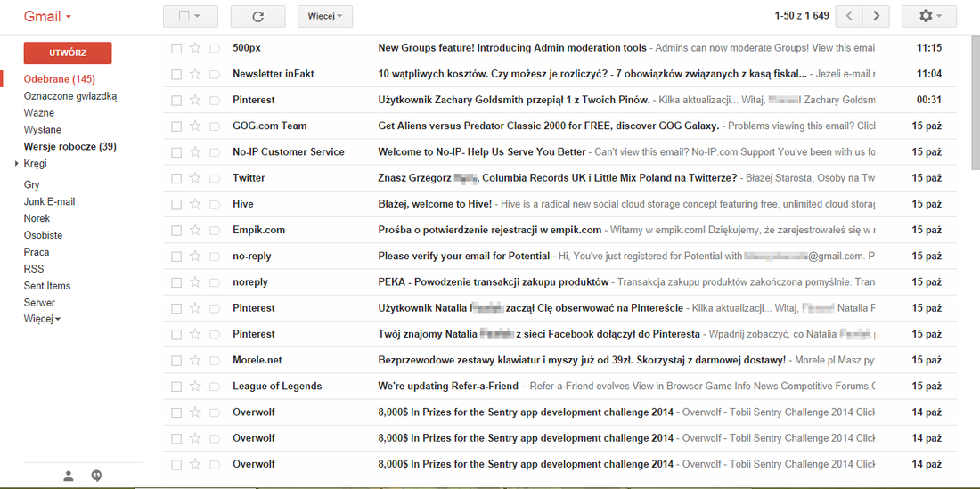Image resolution: width=980 pixels, height=489 pixels.
Task: Mark GOG.com Team email as important
Action: 215,126
